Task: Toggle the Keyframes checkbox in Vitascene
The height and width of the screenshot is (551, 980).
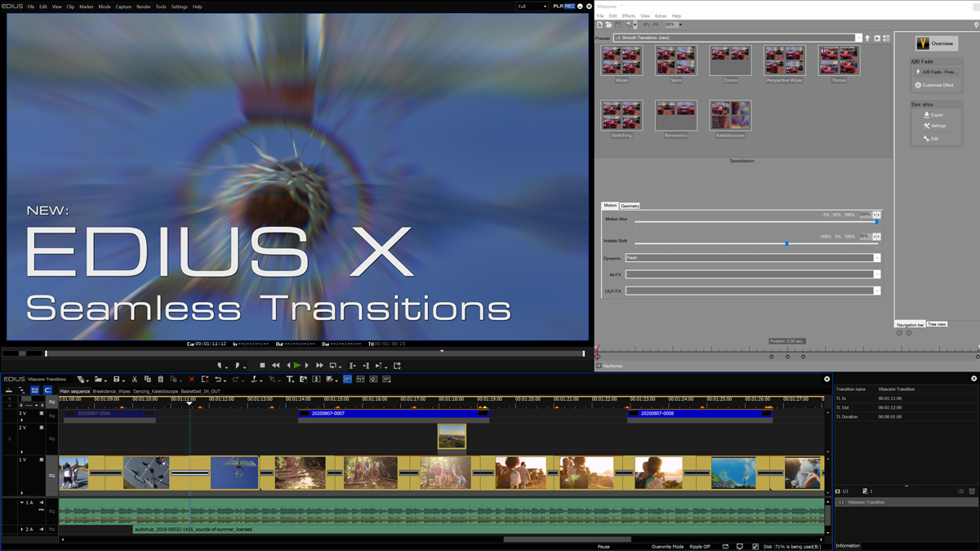Action: coord(599,366)
